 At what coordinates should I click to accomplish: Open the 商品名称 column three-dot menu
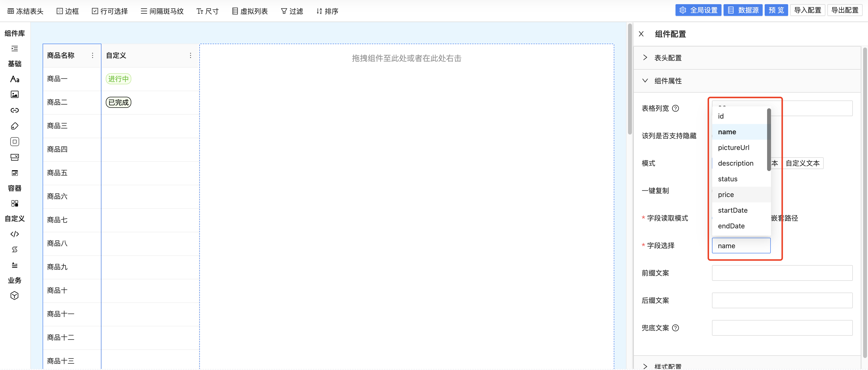(93, 56)
